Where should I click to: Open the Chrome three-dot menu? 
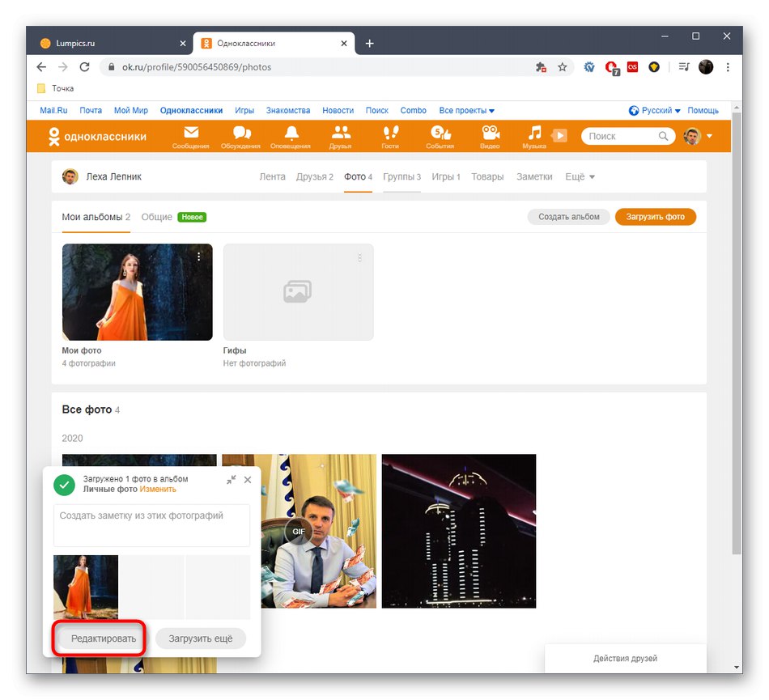click(728, 67)
